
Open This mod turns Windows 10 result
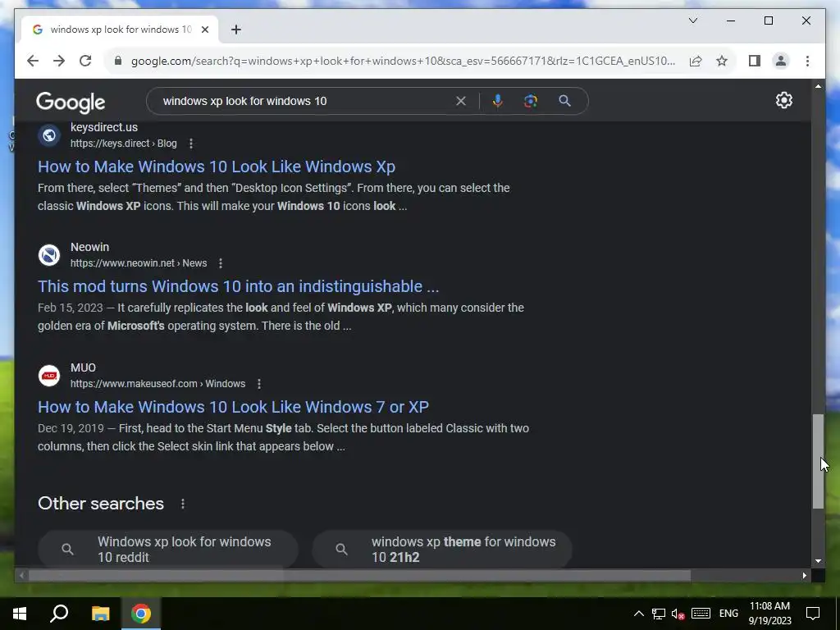tap(239, 286)
